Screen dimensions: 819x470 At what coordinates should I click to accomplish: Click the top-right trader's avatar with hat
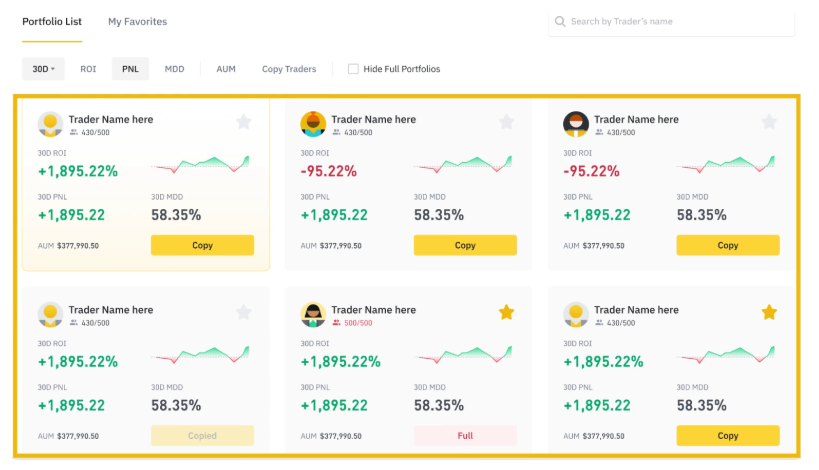[x=576, y=124]
